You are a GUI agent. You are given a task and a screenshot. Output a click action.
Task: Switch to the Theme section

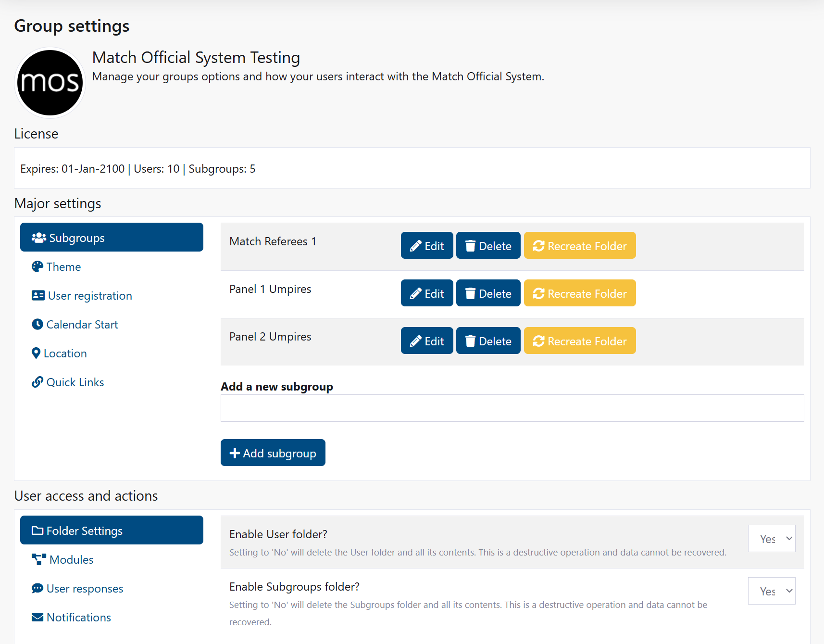63,266
